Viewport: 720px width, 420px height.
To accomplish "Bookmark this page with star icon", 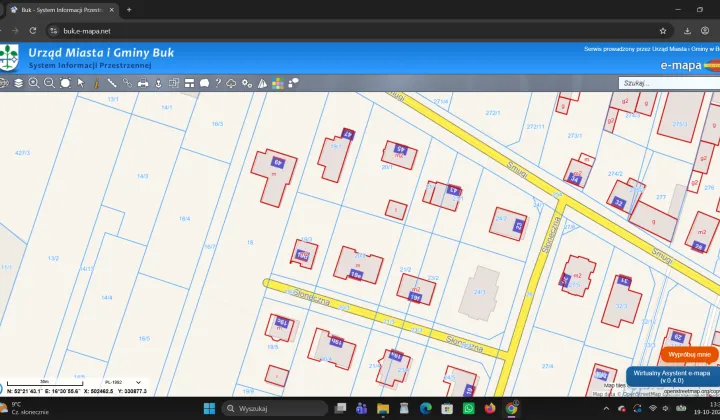I will point(663,31).
